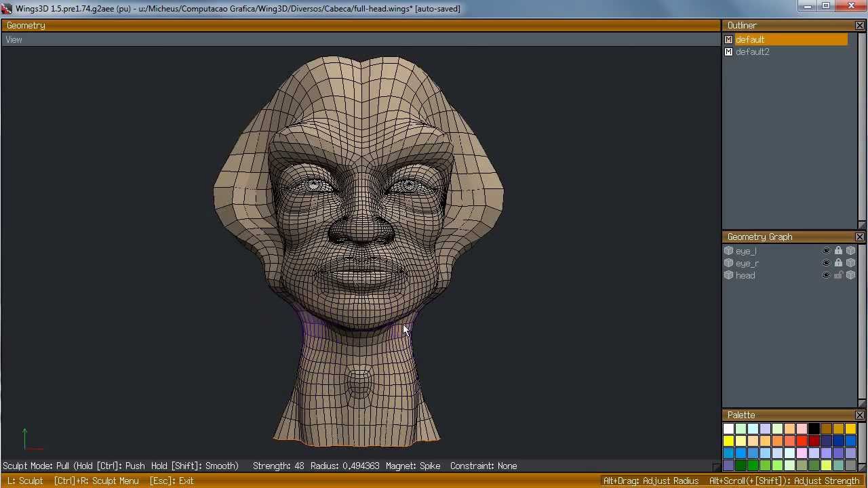Close the Outliner panel
This screenshot has height=488, width=868.
859,26
